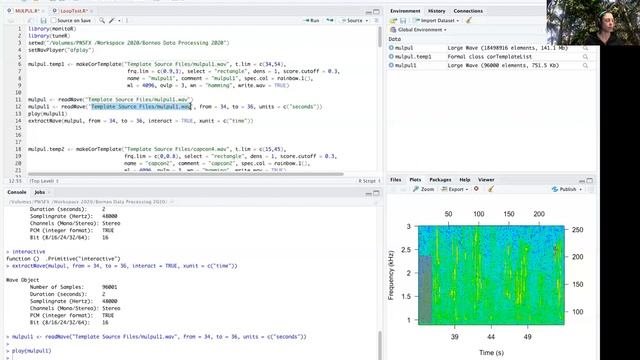This screenshot has height=360, width=640.
Task: Clear all plots with the broom icon
Action: pos(491,189)
